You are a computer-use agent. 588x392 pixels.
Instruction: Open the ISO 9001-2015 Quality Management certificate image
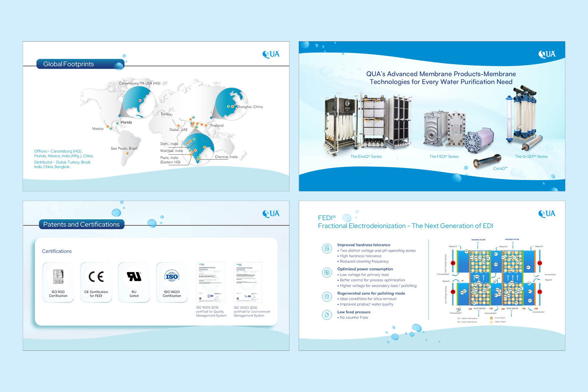tap(210, 283)
